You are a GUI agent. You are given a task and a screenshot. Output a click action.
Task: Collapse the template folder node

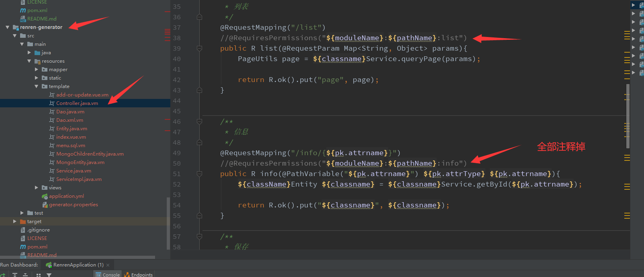coord(37,86)
